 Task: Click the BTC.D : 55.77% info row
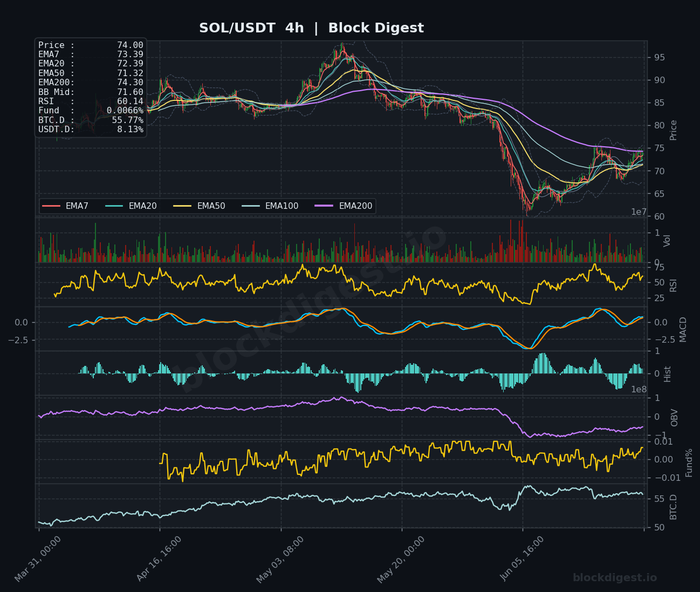point(91,120)
